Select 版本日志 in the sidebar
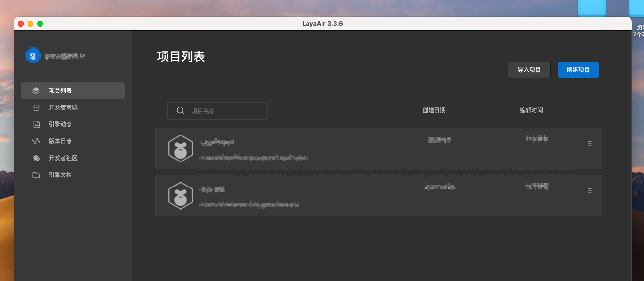This screenshot has width=644, height=281. [x=60, y=141]
